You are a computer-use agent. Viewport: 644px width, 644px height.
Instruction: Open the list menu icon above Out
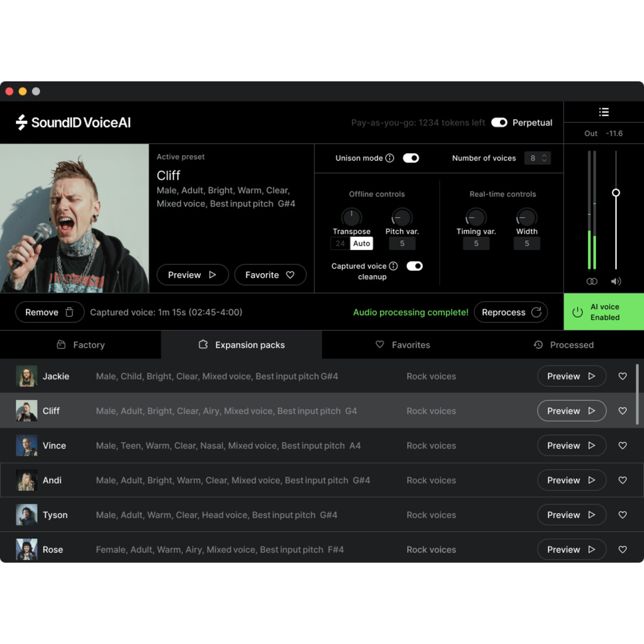[604, 112]
